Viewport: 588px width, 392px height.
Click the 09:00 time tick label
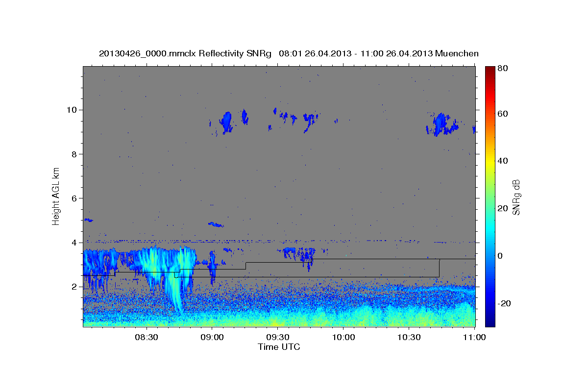[213, 337]
